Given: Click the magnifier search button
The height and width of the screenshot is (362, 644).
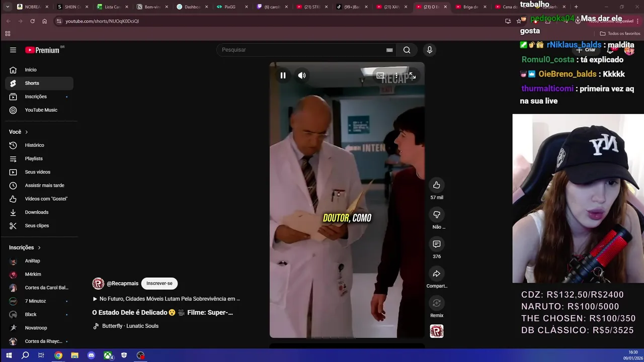Looking at the screenshot, I should tap(407, 50).
